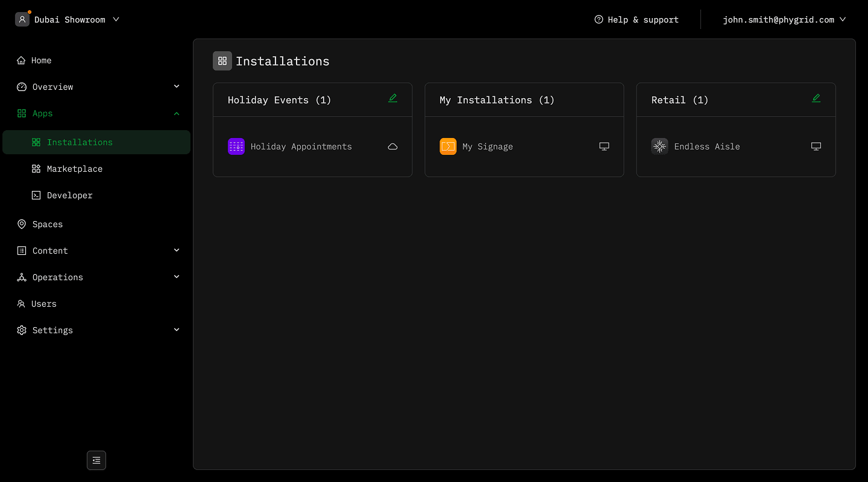868x482 pixels.
Task: Open the Dubai Showroom tenant switcher
Action: (68, 19)
